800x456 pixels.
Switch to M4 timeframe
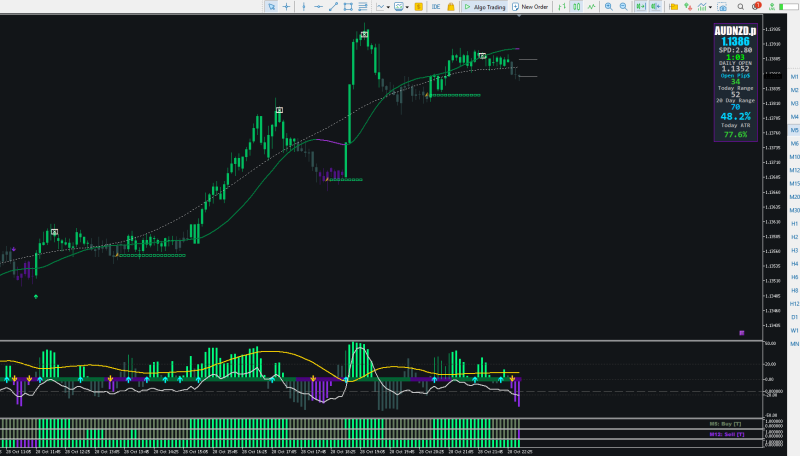click(794, 117)
